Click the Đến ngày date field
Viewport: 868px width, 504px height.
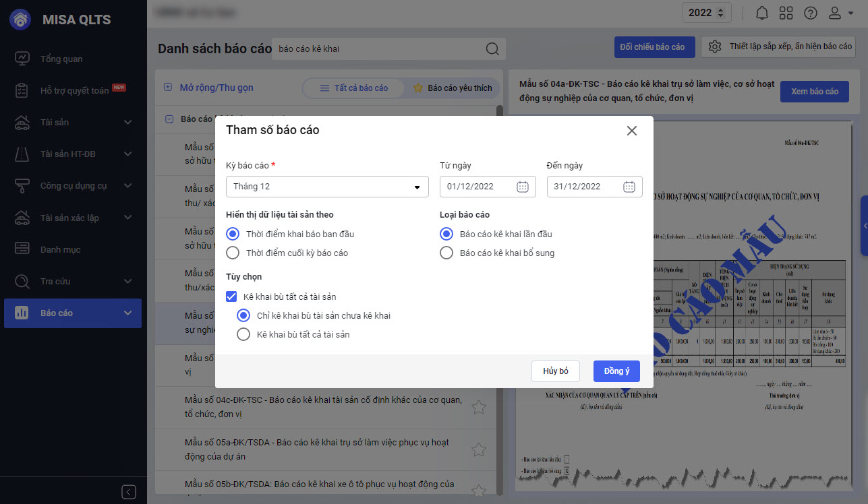click(594, 187)
